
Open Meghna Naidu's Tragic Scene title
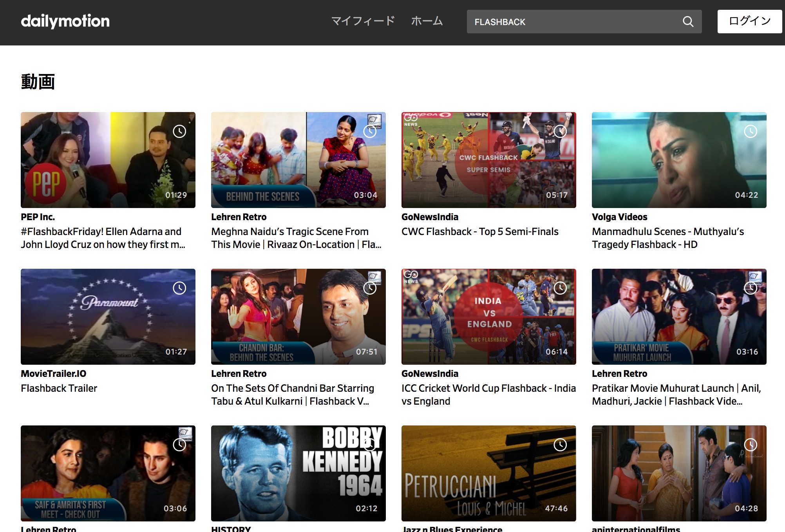point(296,238)
